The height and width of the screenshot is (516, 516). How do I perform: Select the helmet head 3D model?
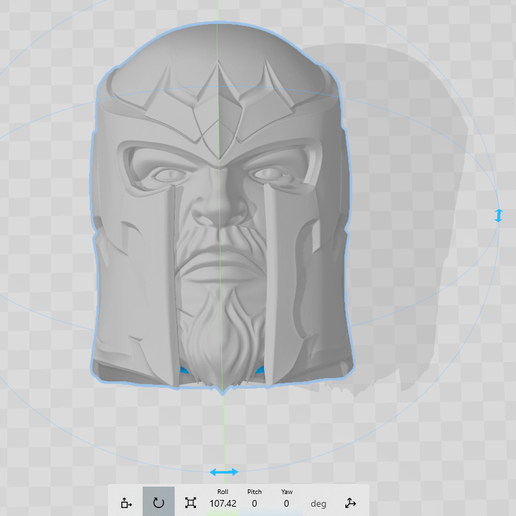click(221, 207)
